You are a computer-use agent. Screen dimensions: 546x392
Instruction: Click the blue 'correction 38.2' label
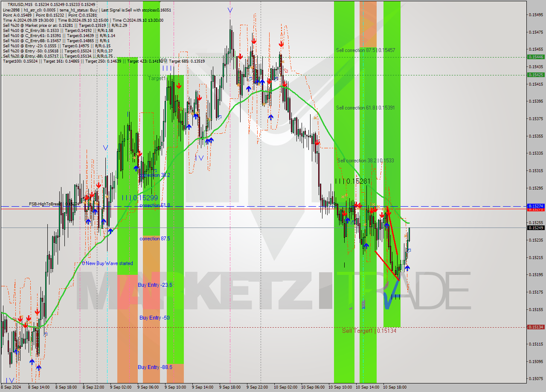pyautogui.click(x=155, y=175)
